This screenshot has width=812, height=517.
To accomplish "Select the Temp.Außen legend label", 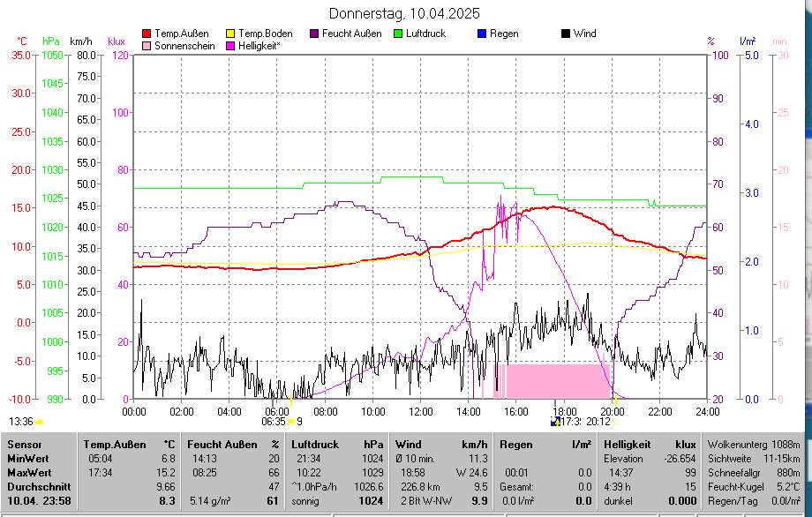I will click(182, 34).
